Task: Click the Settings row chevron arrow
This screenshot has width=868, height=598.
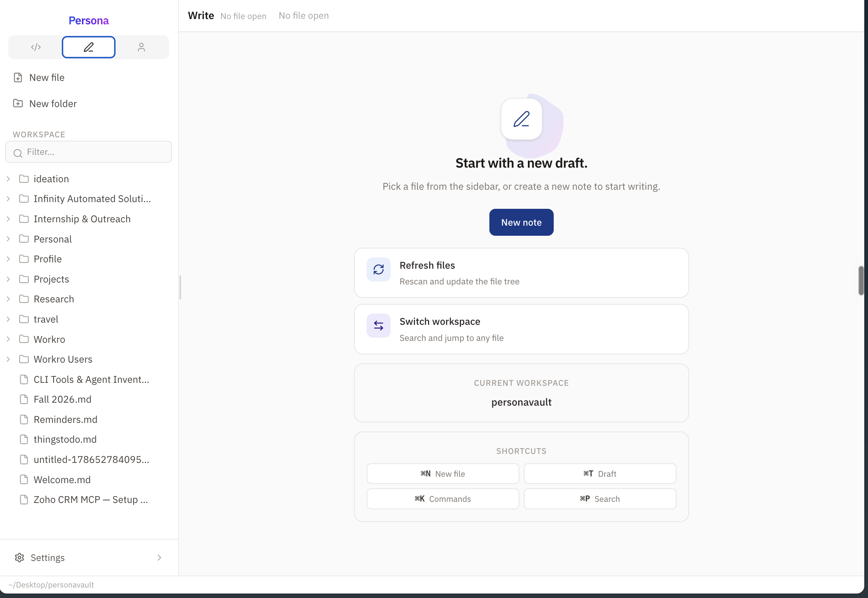Action: pos(160,558)
